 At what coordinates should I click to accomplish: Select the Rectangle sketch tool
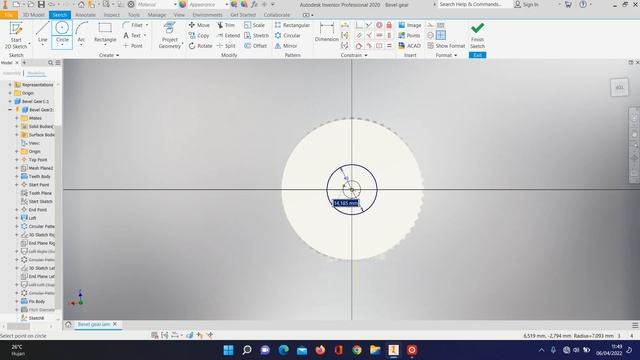click(105, 33)
